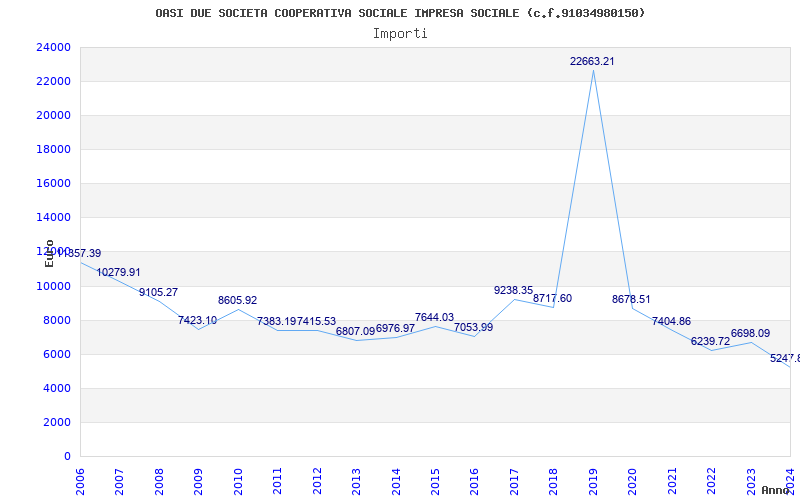Viewport: 800px width, 500px height.
Task: Select the value label 6976.97
Action: click(395, 329)
